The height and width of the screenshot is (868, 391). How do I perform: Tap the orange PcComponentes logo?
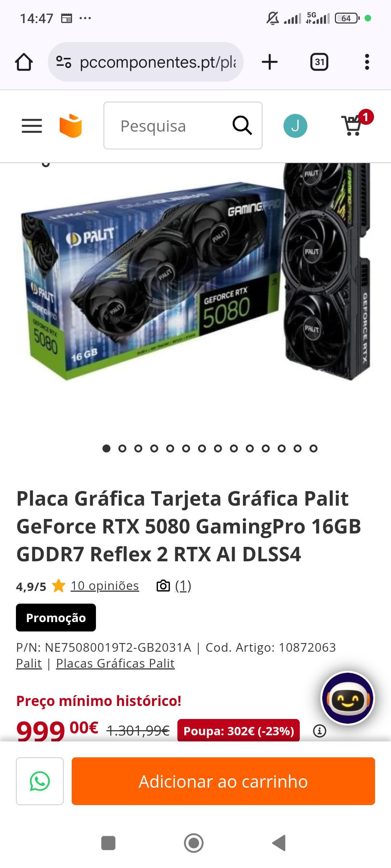[71, 126]
